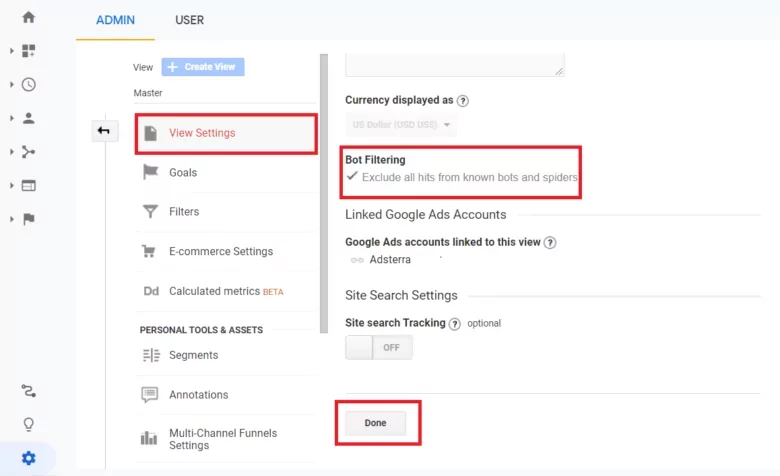Open Behavior icon in left sidebar
Viewport: 780px width, 476px height.
tap(28, 185)
